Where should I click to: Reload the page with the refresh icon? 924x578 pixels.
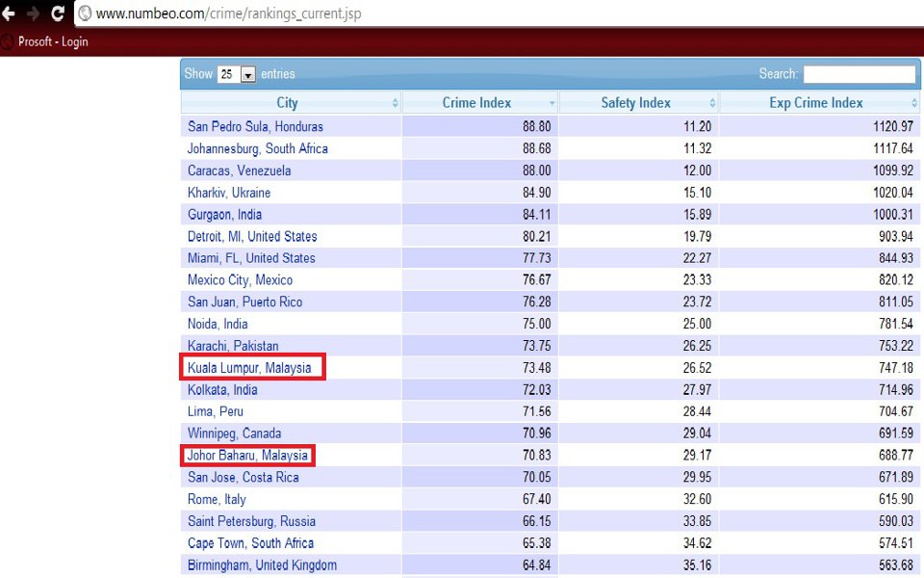pyautogui.click(x=58, y=13)
